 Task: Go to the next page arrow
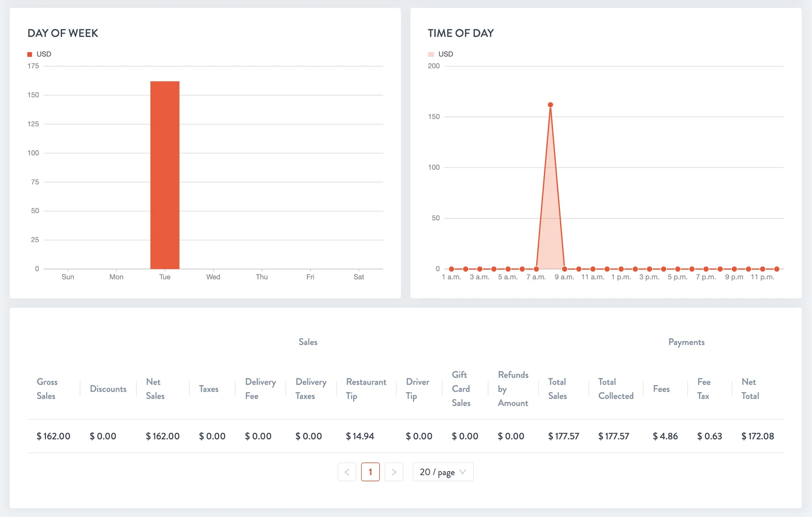pos(394,472)
